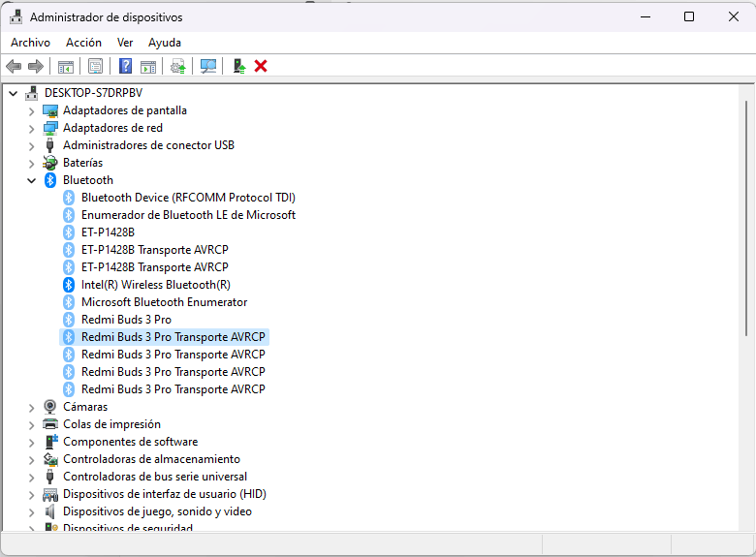Click the blue Help question mark icon
Image resolution: width=756 pixels, height=557 pixels.
pos(125,66)
